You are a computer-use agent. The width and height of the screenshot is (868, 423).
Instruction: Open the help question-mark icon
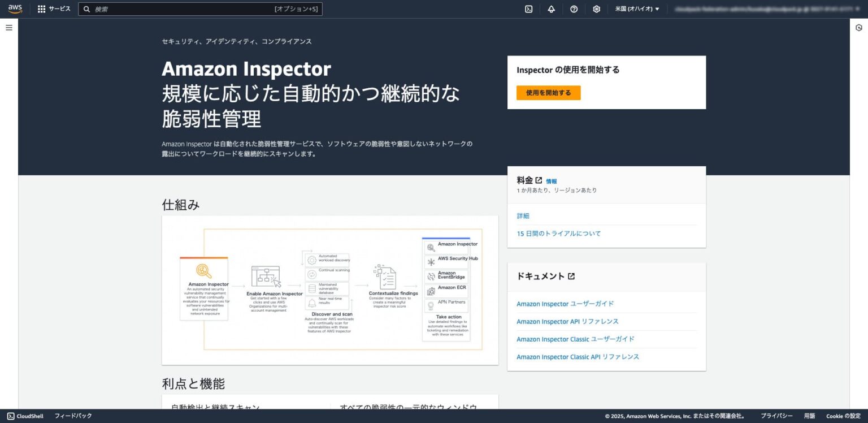(574, 9)
